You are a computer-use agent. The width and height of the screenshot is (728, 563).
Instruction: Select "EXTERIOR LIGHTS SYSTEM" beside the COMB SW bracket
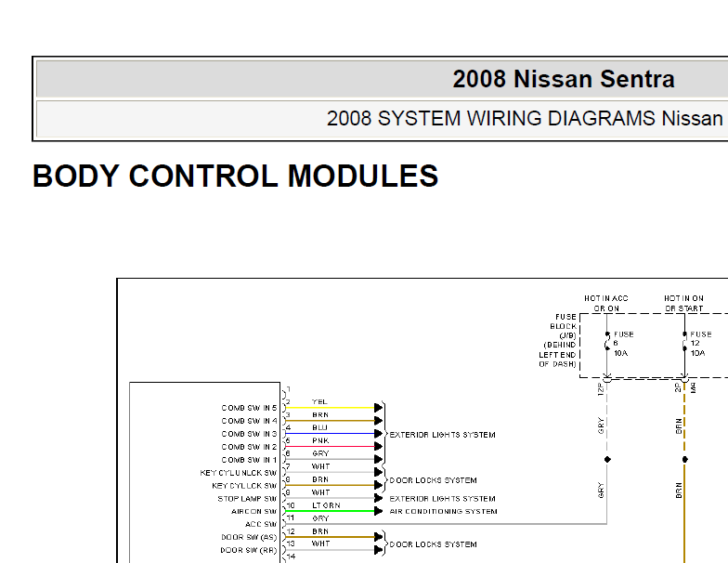tap(442, 435)
